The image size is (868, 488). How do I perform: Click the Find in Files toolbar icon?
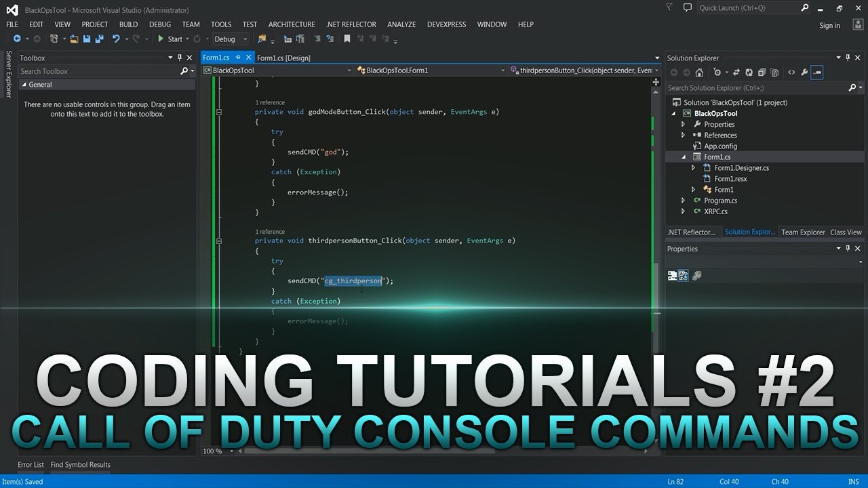(x=262, y=39)
